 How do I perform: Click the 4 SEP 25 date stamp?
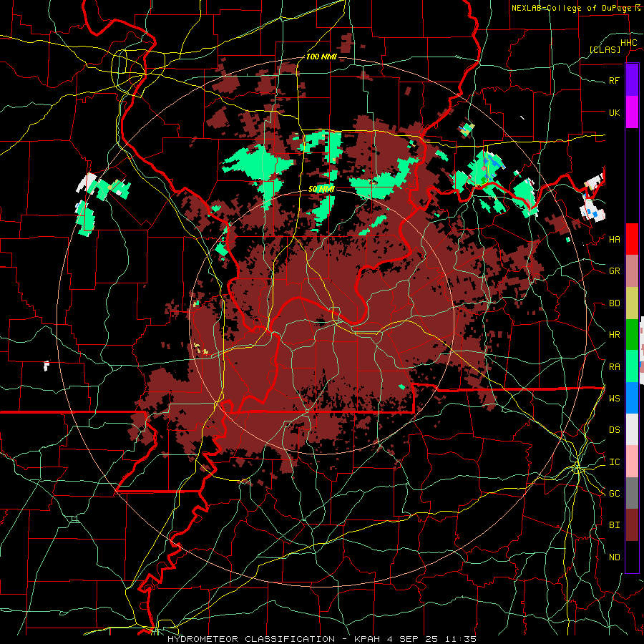pos(413,639)
